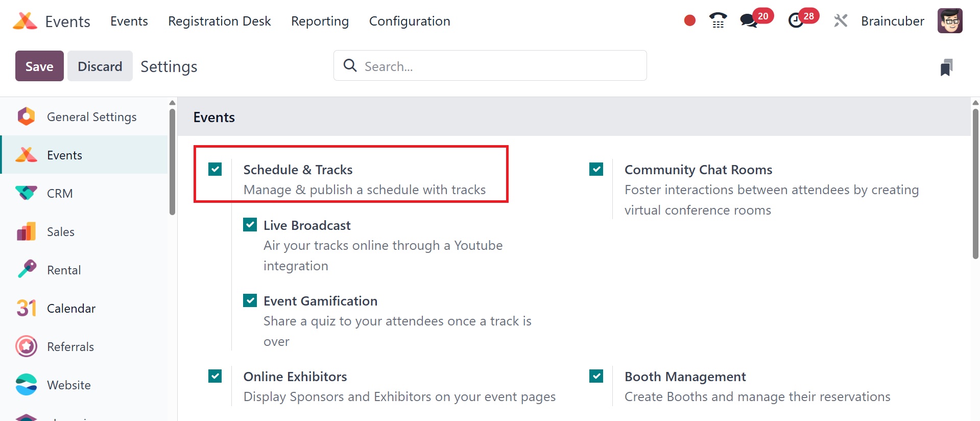Image resolution: width=980 pixels, height=421 pixels.
Task: Open the chat messages icon
Action: (x=749, y=21)
